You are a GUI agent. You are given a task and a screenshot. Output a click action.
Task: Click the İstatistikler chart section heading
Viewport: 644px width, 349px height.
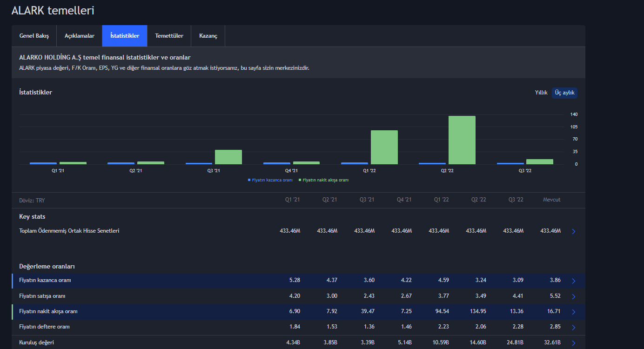click(36, 92)
